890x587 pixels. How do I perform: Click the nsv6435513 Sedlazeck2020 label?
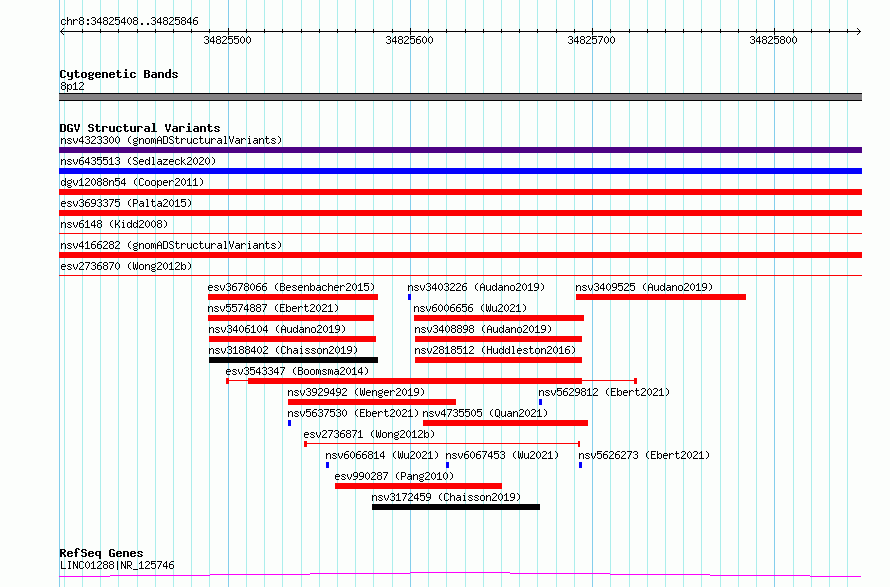click(138, 161)
